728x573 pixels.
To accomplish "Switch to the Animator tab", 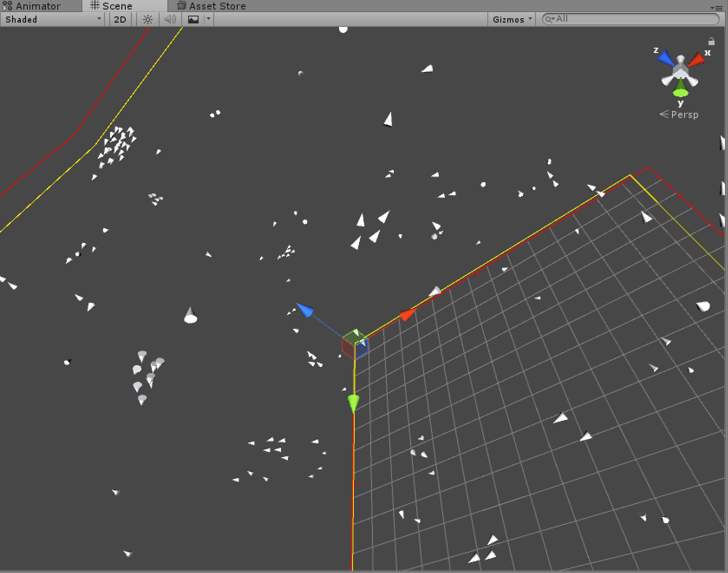I will point(40,6).
